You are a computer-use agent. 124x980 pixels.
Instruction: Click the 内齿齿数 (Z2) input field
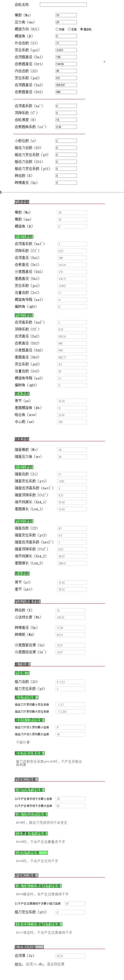[66, 71]
